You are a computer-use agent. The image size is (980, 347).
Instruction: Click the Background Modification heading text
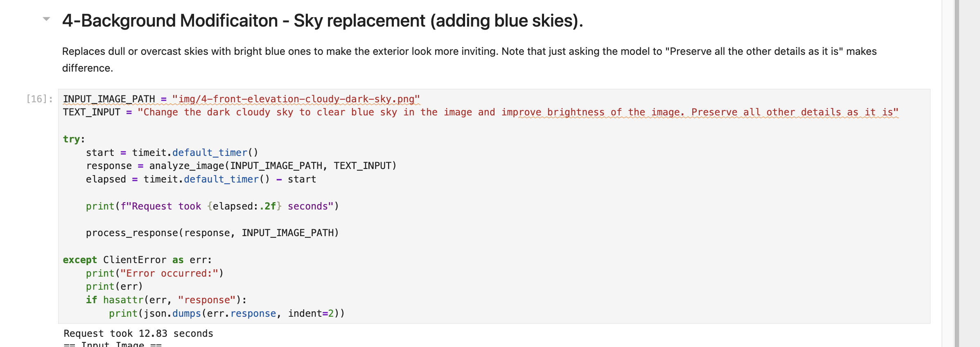pos(322,21)
